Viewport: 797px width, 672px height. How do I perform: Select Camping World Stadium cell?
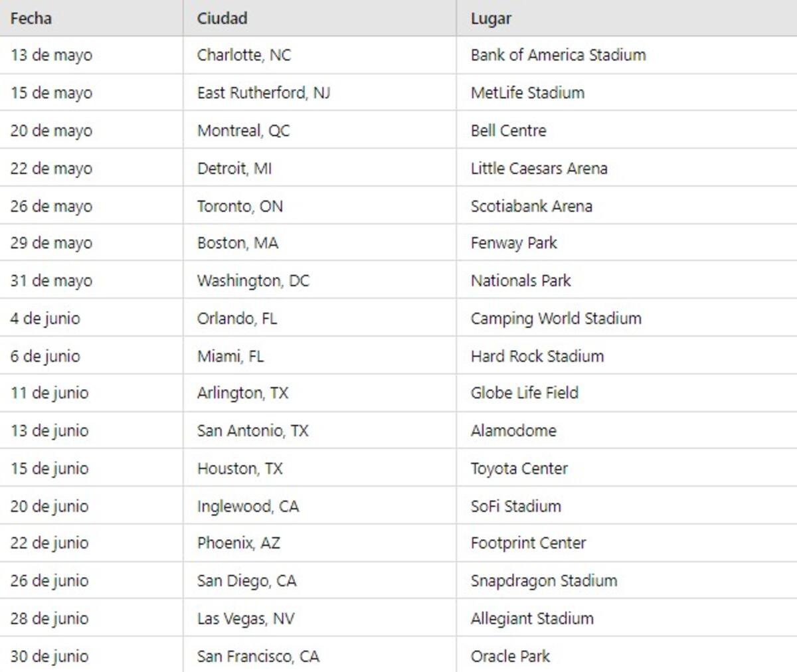click(556, 319)
